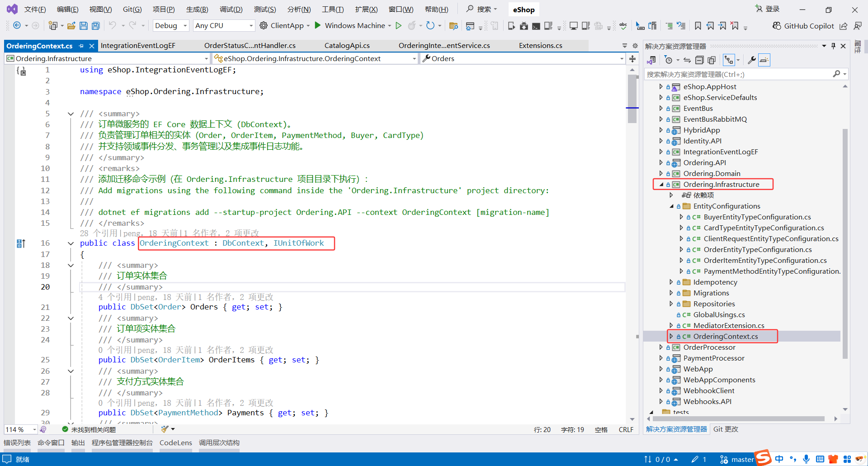The image size is (868, 466).
Task: Save the current file with the floppy icon
Action: click(x=84, y=26)
